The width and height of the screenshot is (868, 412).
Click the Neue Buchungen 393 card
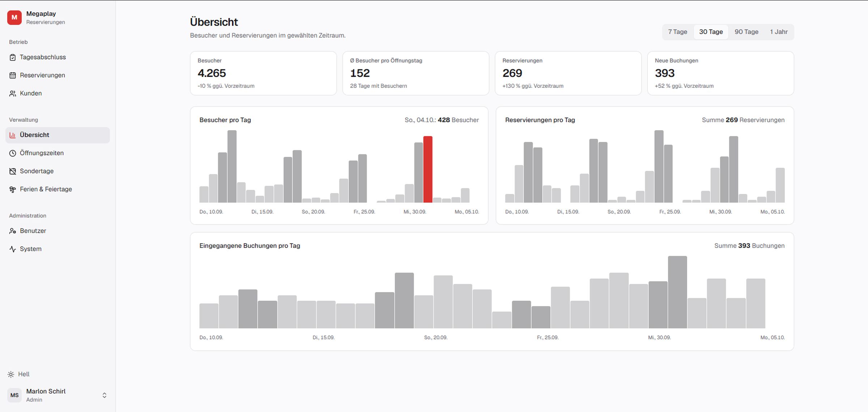[x=720, y=73]
